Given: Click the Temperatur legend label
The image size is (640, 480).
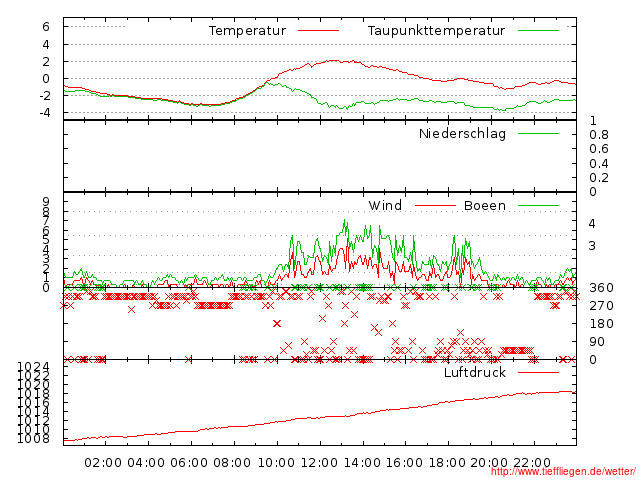Looking at the screenshot, I should pos(247,31).
